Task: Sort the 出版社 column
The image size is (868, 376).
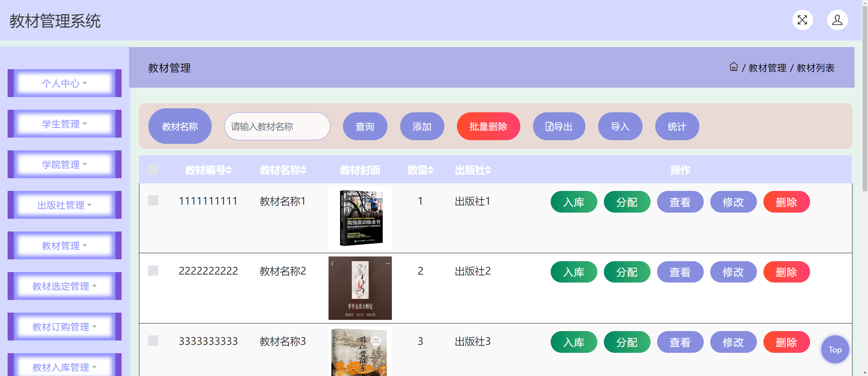Action: [488, 170]
